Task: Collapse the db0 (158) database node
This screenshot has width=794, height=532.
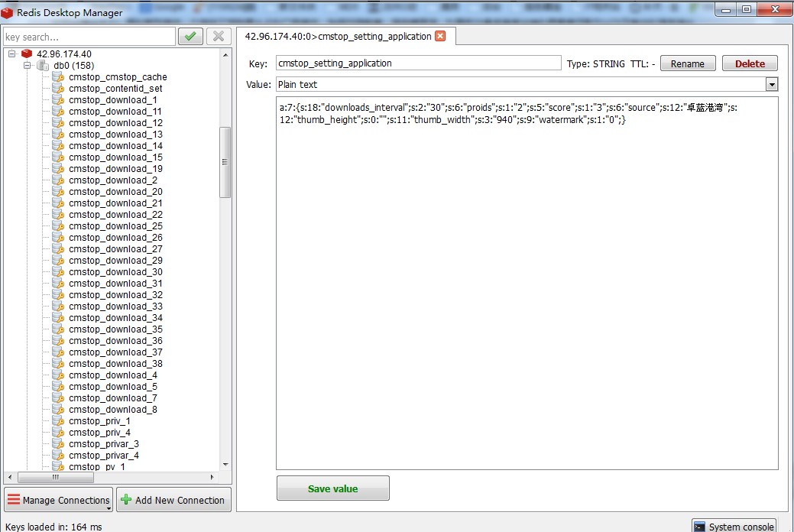Action: (x=28, y=66)
